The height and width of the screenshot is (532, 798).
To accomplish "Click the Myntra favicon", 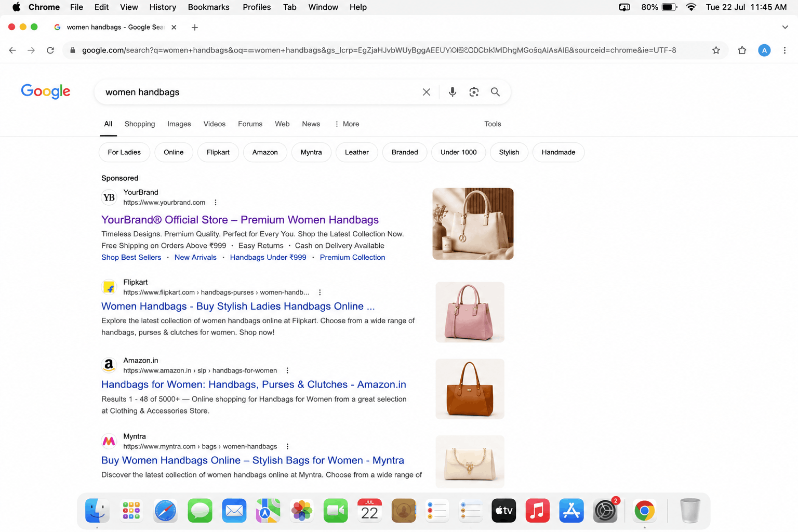I will 109,441.
